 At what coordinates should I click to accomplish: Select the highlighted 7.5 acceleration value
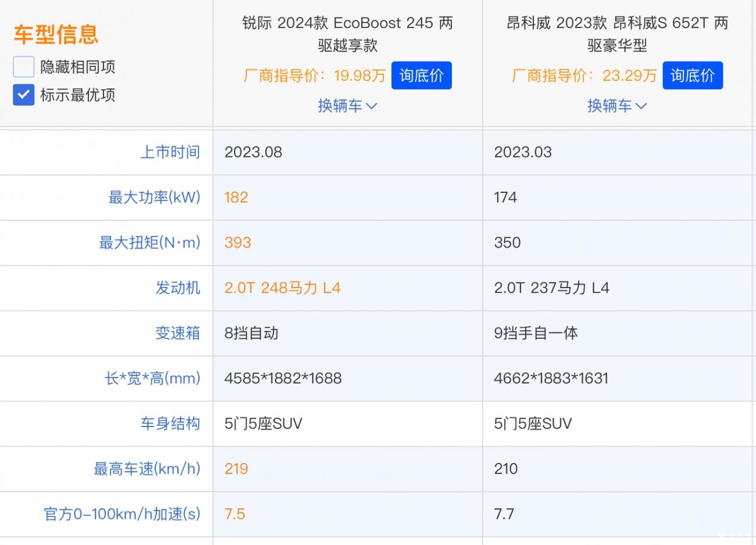coord(235,514)
